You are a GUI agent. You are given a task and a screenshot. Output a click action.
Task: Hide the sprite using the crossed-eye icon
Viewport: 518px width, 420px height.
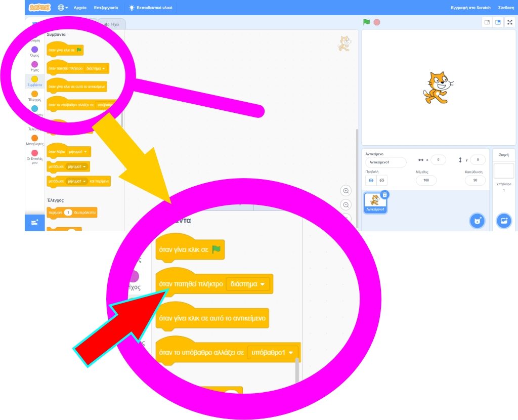(x=382, y=180)
